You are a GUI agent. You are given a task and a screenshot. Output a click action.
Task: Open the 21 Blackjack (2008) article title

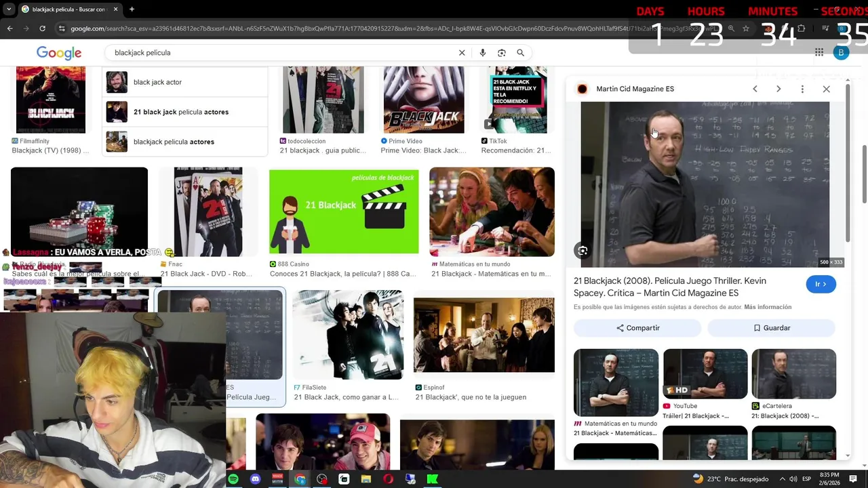coord(670,287)
